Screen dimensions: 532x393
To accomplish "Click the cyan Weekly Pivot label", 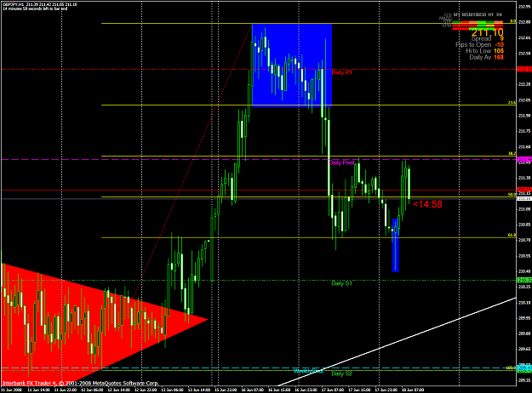I will coord(308,371).
